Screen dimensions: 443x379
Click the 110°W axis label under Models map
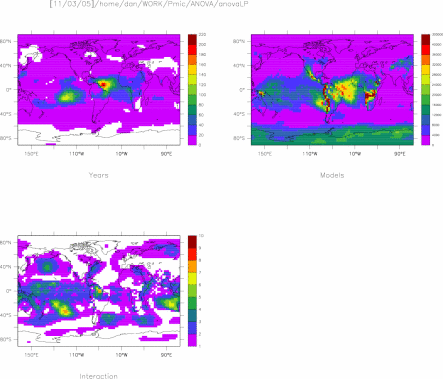[310, 154]
